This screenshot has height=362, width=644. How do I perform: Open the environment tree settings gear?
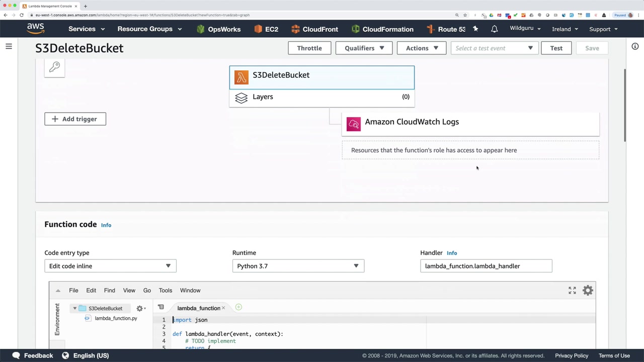(x=141, y=308)
